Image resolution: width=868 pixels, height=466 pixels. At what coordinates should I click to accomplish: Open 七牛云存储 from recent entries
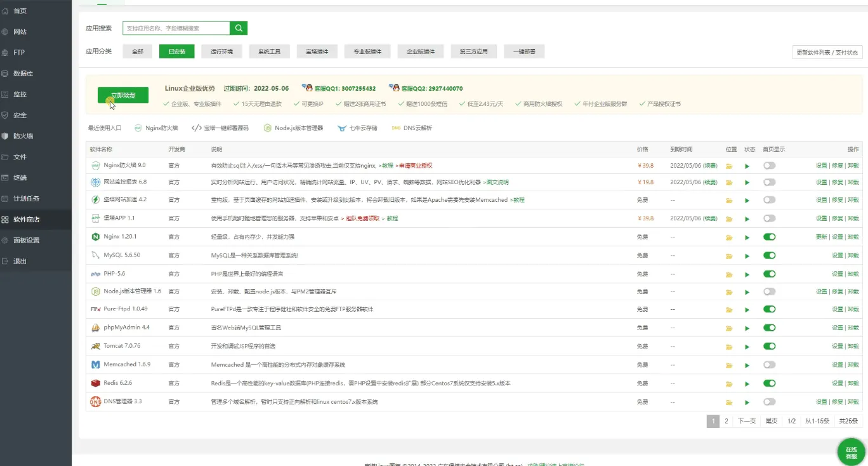tap(357, 128)
